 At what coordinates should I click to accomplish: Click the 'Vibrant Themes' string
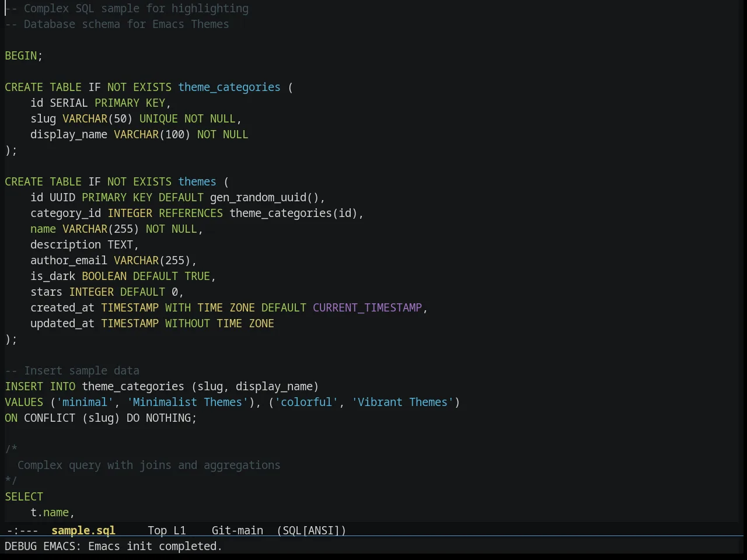[402, 402]
